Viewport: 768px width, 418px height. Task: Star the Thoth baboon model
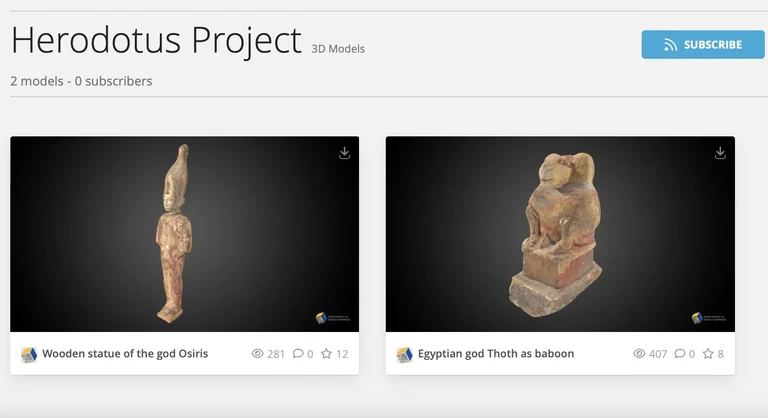708,354
